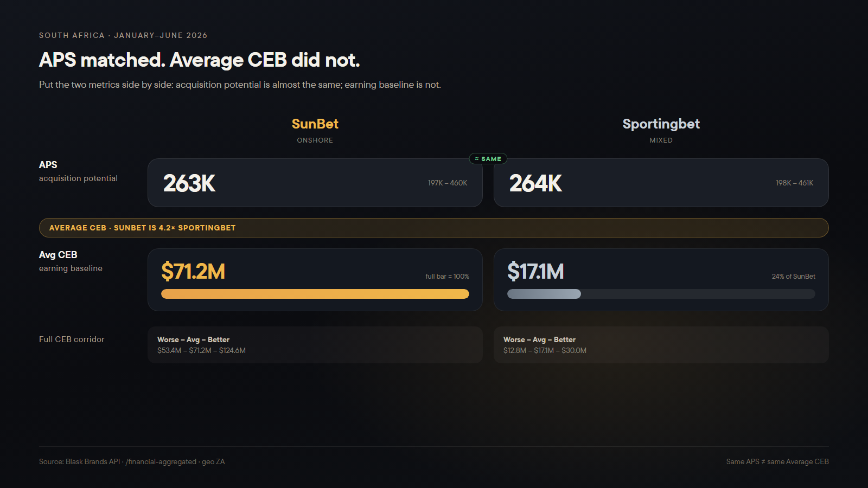Select the $17.1M earning baseline value

pyautogui.click(x=536, y=271)
